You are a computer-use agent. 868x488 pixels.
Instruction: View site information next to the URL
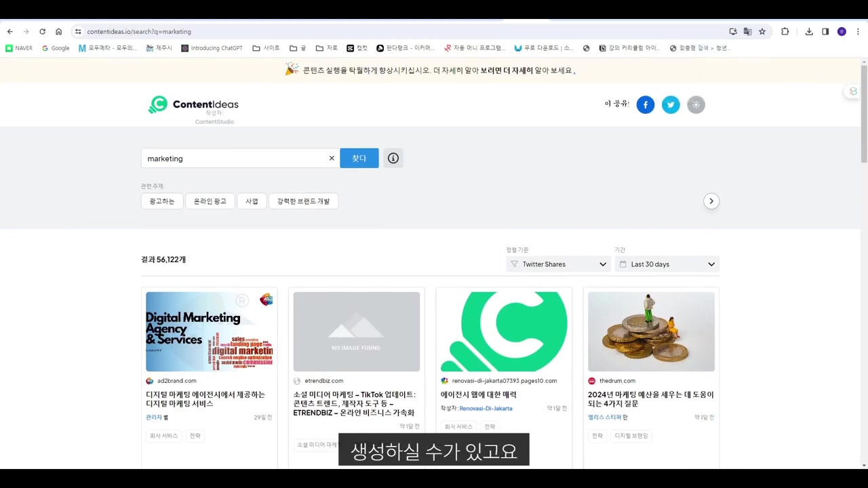click(78, 31)
